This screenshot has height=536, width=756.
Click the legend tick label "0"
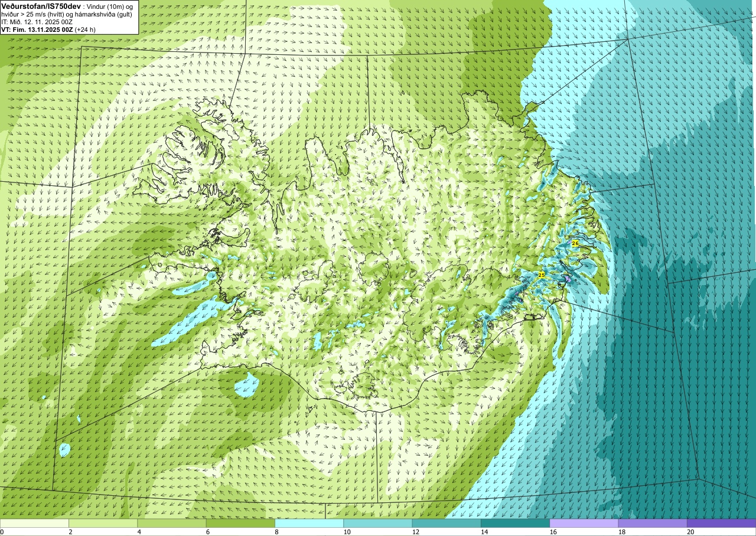click(x=2, y=532)
